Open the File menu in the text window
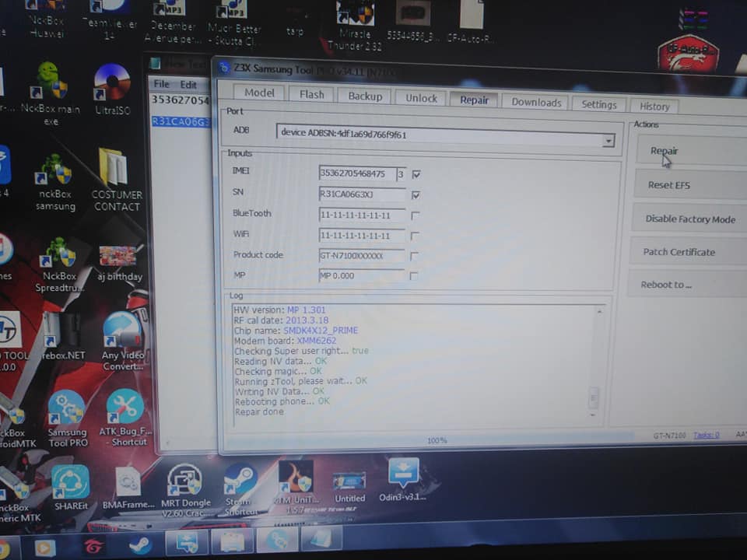The image size is (747, 560). 162,84
